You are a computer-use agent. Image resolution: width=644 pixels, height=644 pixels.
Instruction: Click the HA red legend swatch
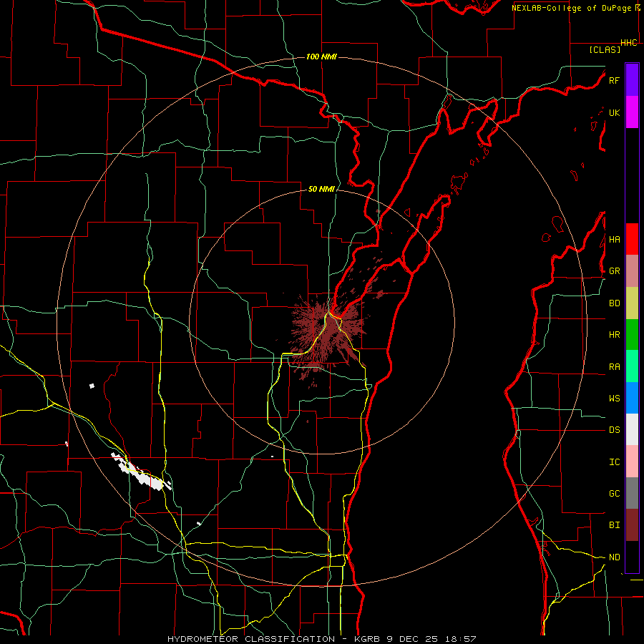click(x=632, y=239)
